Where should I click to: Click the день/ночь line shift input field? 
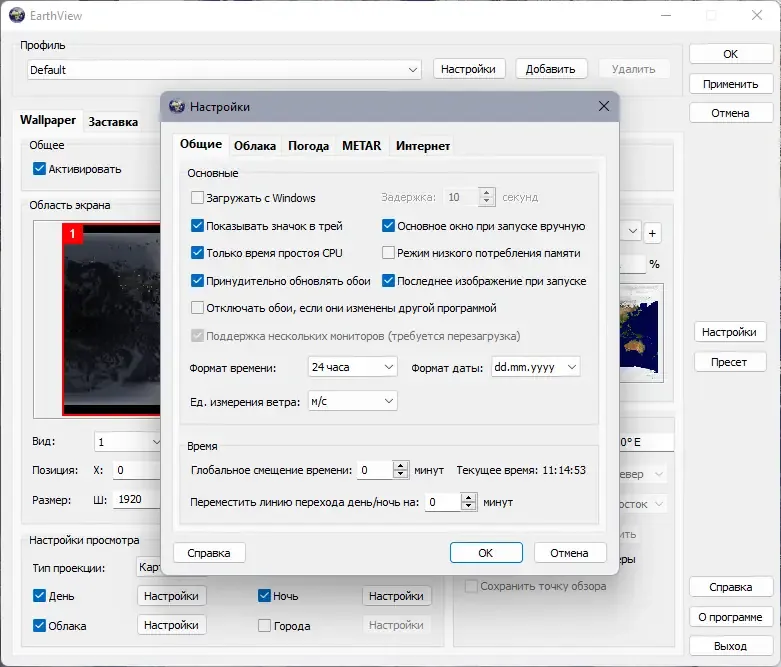coord(443,502)
